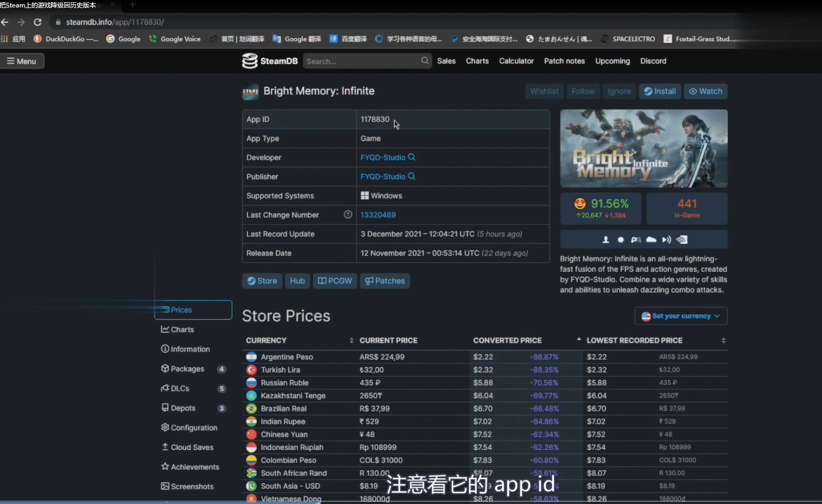
Task: Open the DuckDuckGo bookmark
Action: click(x=66, y=39)
